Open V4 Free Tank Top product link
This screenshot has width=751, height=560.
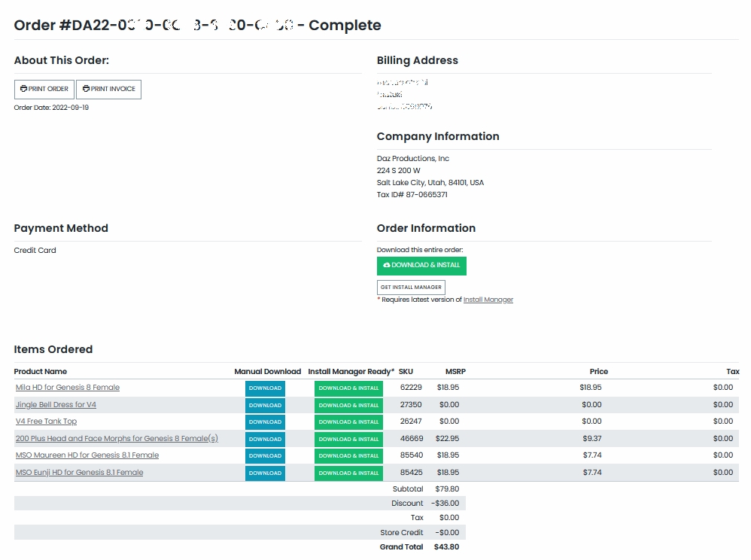point(46,422)
